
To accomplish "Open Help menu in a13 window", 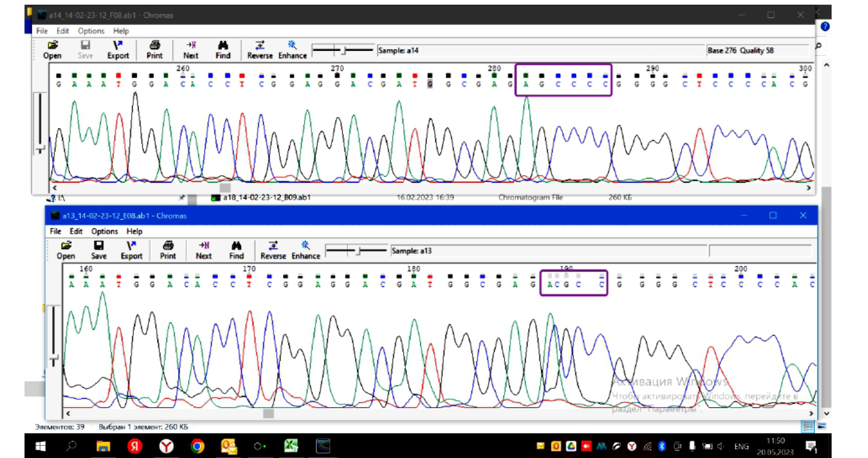I will [134, 231].
